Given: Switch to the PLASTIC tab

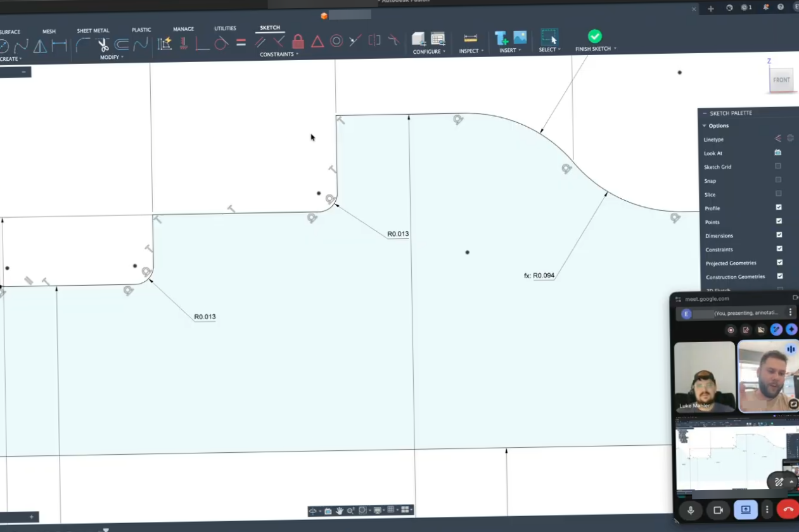Looking at the screenshot, I should coord(141,30).
